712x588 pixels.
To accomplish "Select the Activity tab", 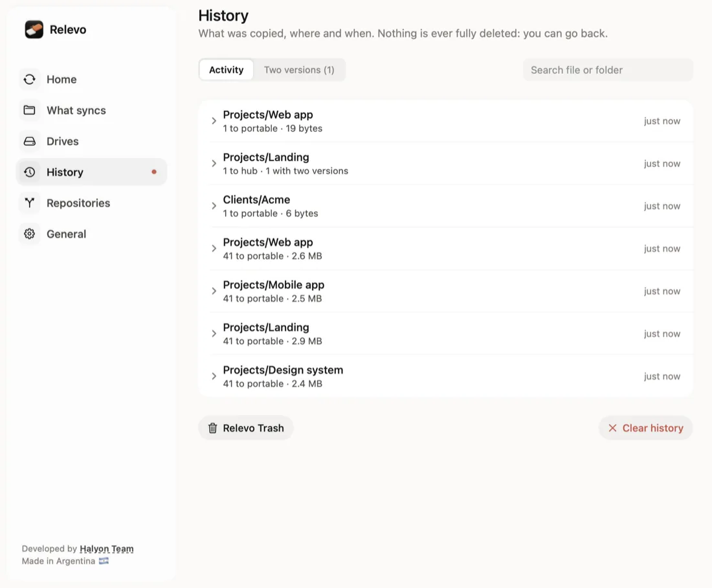I will [x=226, y=70].
